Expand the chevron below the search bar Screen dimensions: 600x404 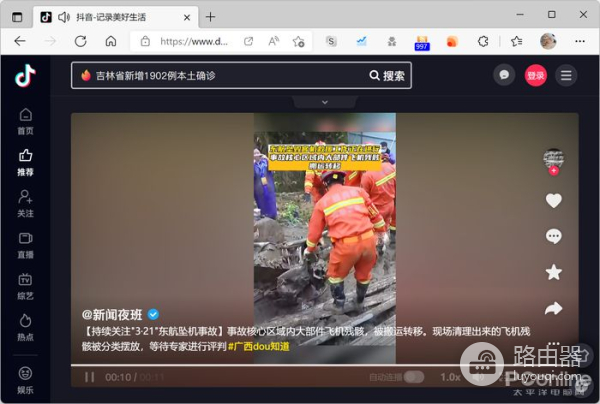[324, 102]
